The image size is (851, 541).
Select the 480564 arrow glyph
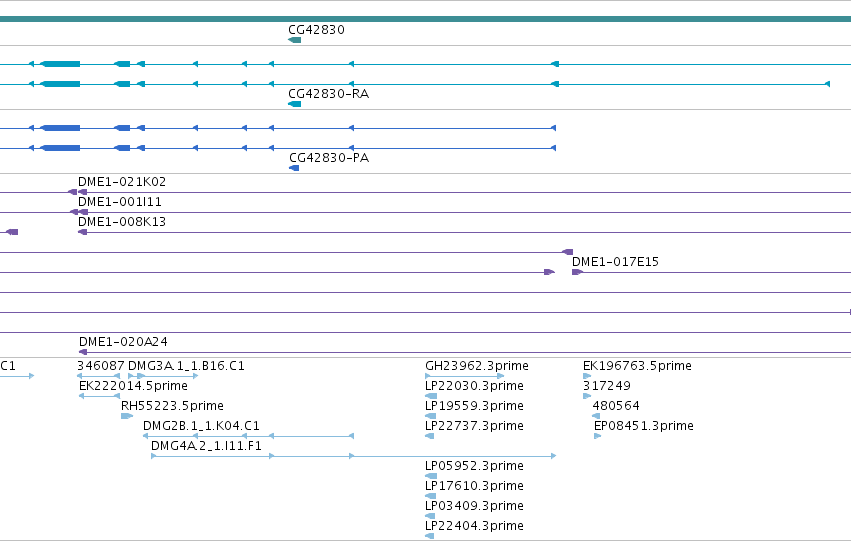click(596, 416)
